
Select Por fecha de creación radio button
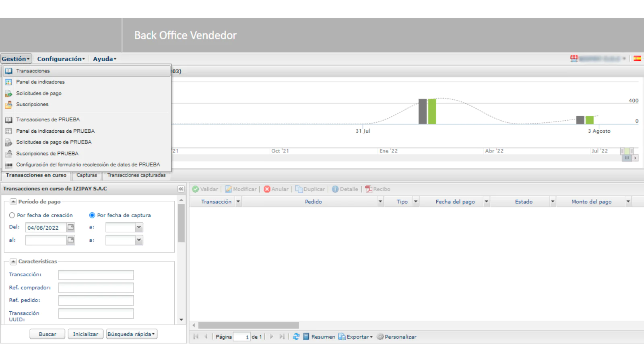coord(12,215)
